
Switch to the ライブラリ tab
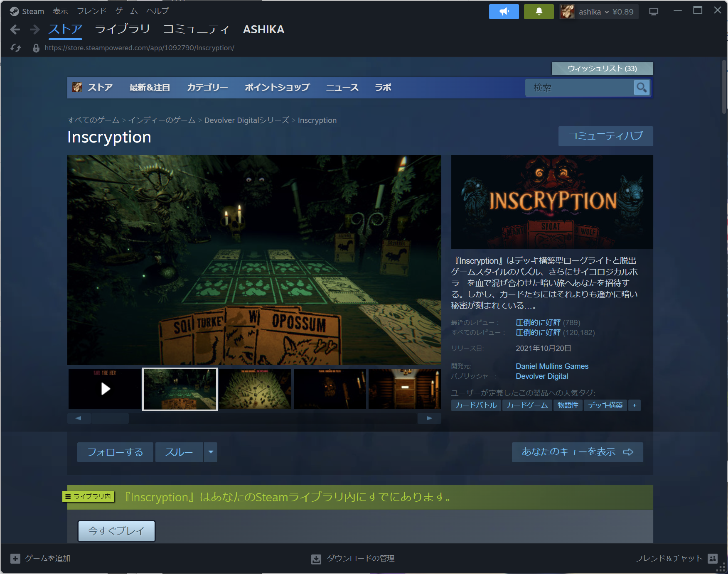122,29
